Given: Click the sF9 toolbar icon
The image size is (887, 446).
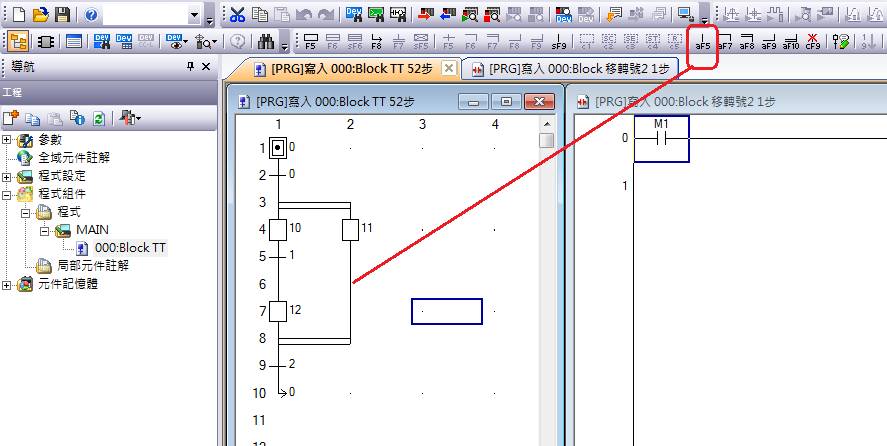Looking at the screenshot, I should point(559,42).
